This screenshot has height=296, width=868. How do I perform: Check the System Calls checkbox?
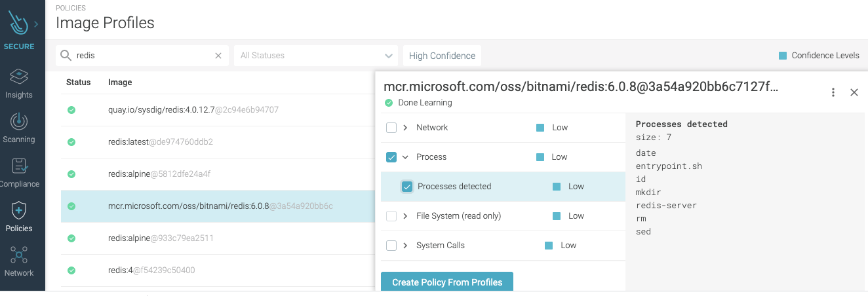(391, 246)
